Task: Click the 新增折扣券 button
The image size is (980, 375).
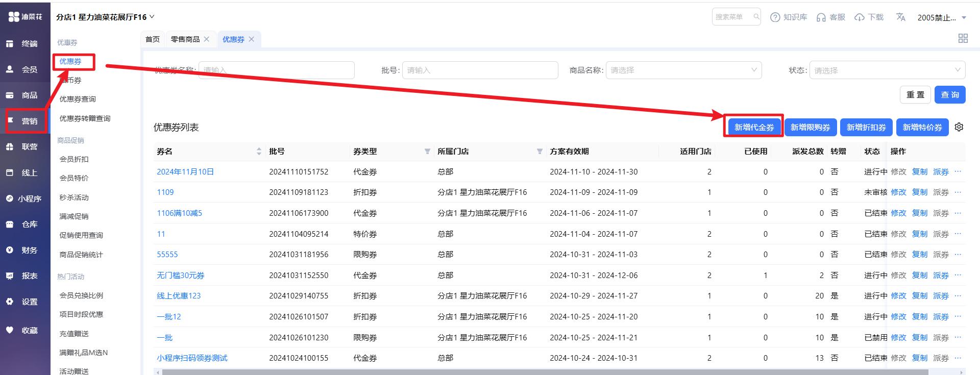Action: 866,127
